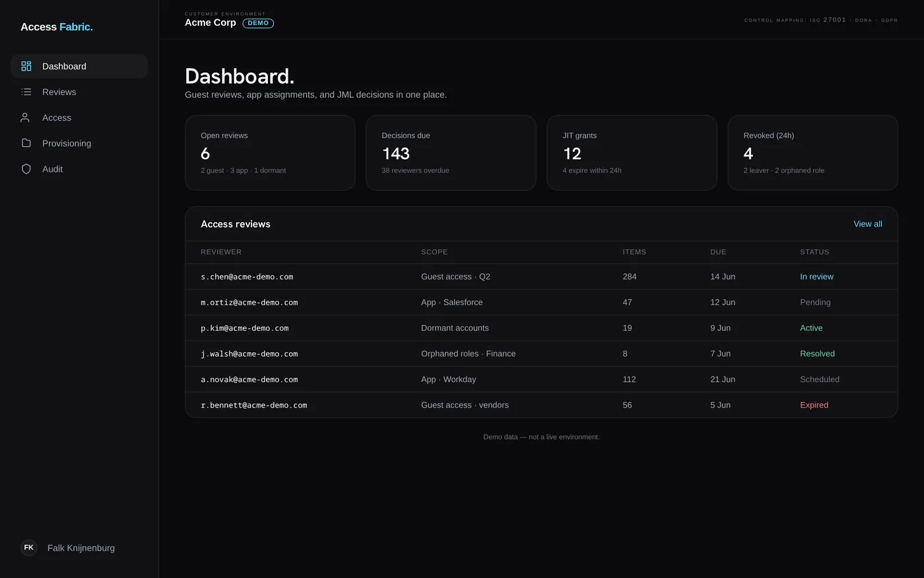
Task: Click the Guest access · Q2 scope
Action: coord(455,277)
